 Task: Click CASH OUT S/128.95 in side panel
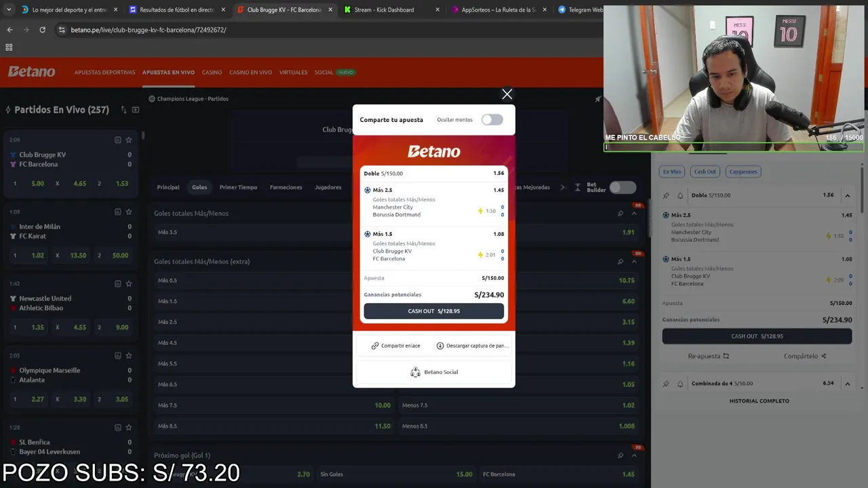pyautogui.click(x=757, y=336)
